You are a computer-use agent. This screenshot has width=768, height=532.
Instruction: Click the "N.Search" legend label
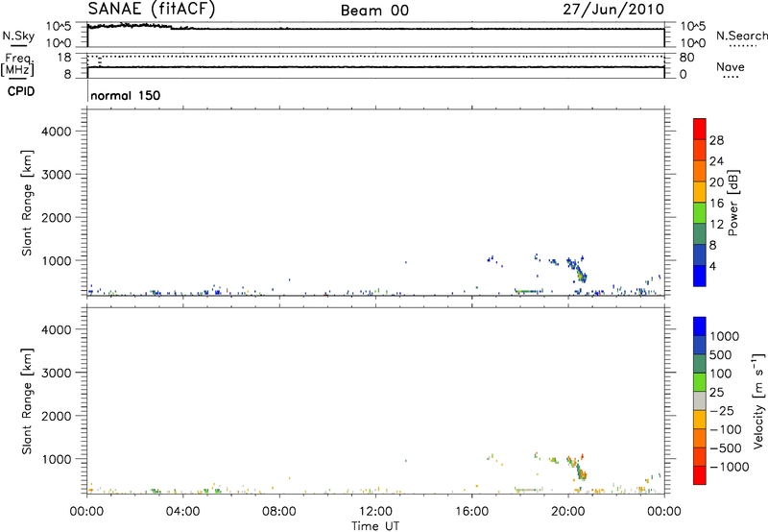[741, 36]
